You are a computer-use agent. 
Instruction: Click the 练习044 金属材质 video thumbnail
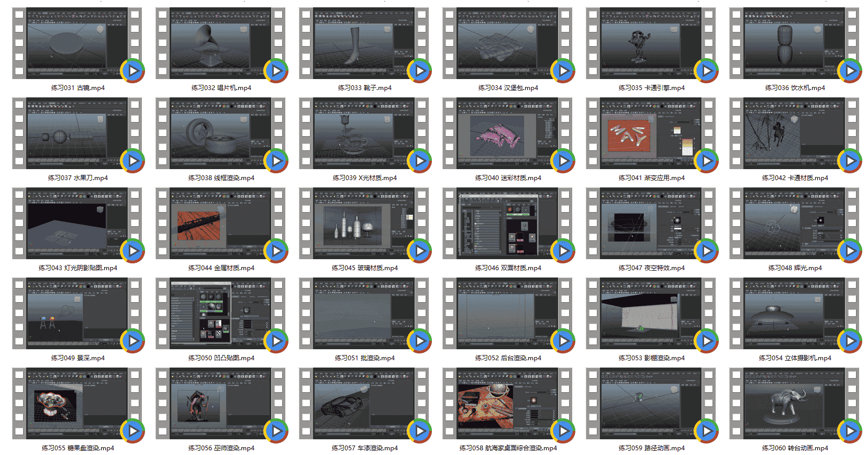(220, 224)
